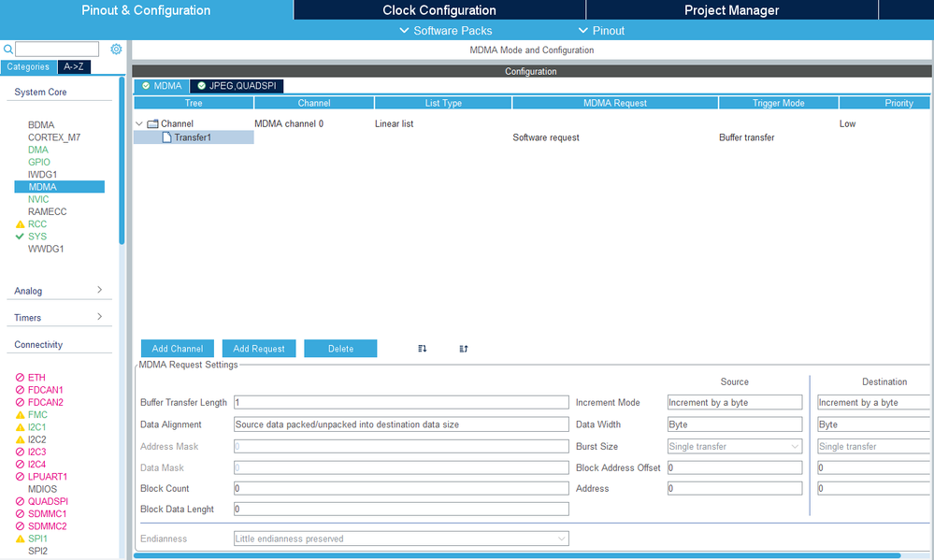The image size is (934, 560).
Task: Click the warning icon beside SPI1
Action: tap(20, 538)
